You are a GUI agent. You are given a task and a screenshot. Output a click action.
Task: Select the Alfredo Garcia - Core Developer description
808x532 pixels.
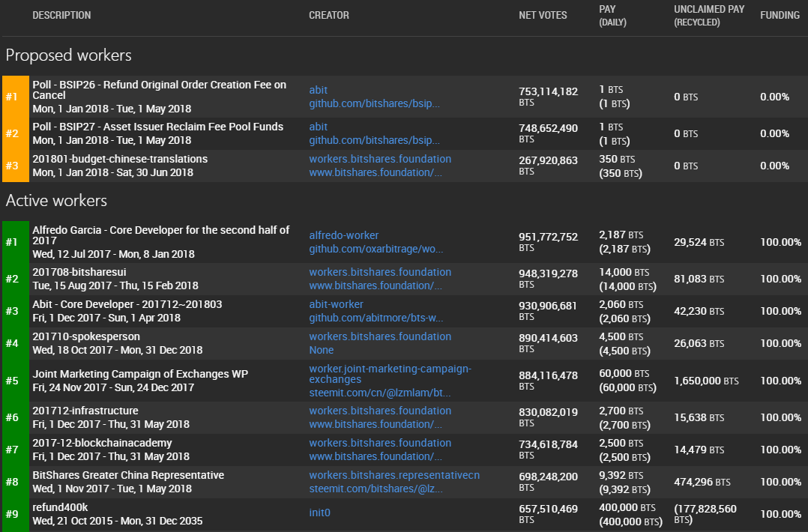coord(160,235)
